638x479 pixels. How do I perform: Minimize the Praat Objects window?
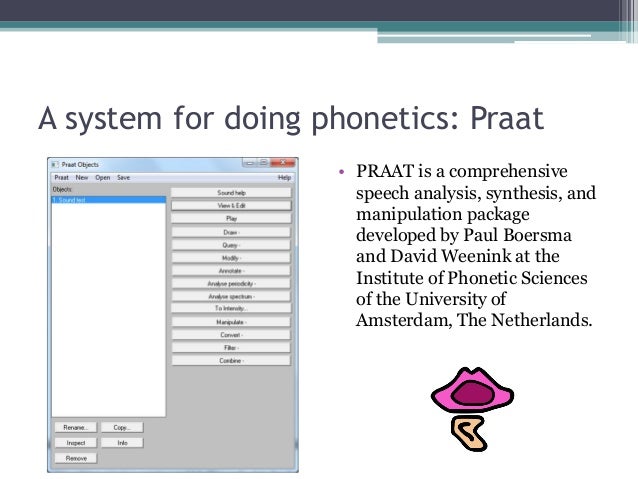coord(249,163)
